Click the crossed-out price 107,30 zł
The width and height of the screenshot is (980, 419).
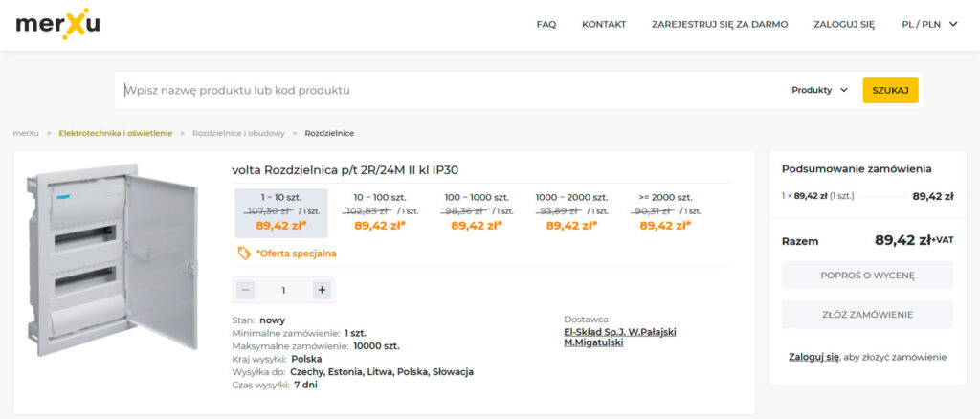point(268,211)
